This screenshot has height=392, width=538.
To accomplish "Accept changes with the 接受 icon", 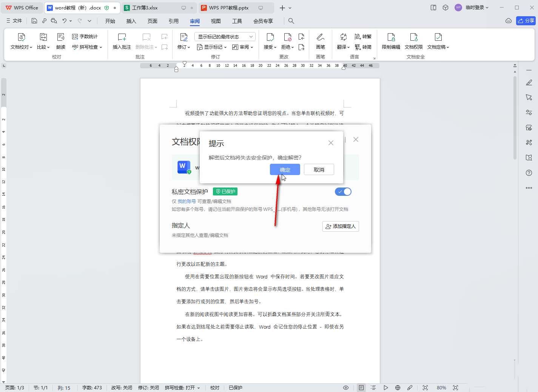I will [270, 37].
